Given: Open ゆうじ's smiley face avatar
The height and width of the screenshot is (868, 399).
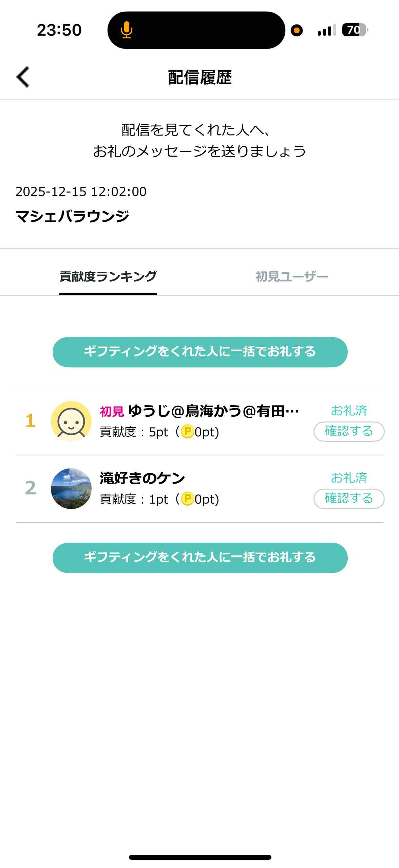Looking at the screenshot, I should [x=71, y=421].
